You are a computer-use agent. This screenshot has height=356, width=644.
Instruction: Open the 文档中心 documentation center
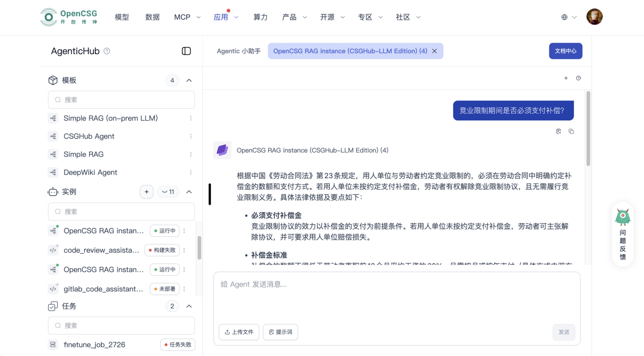pyautogui.click(x=566, y=51)
